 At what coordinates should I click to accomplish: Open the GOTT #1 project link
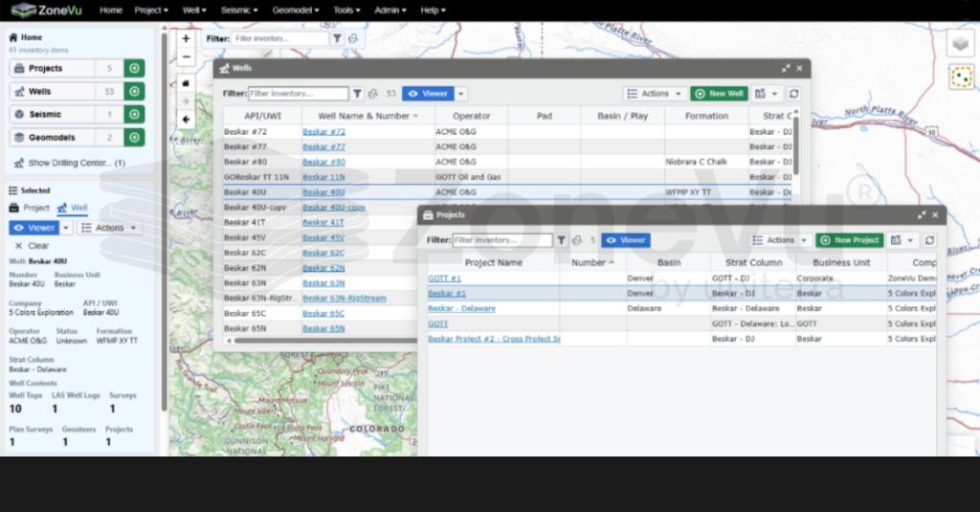tap(444, 278)
